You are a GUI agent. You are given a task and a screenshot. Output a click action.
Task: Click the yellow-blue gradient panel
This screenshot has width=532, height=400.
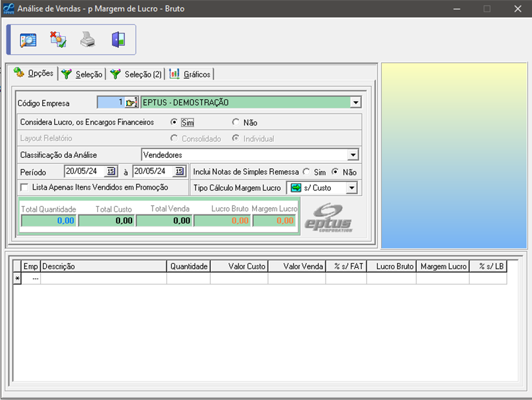pyautogui.click(x=454, y=156)
